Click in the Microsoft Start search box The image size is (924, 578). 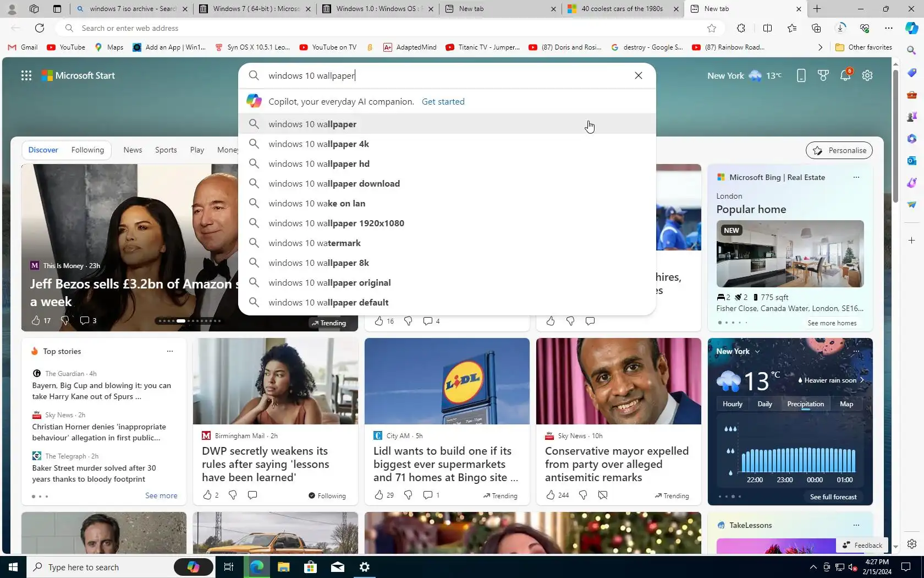(447, 75)
